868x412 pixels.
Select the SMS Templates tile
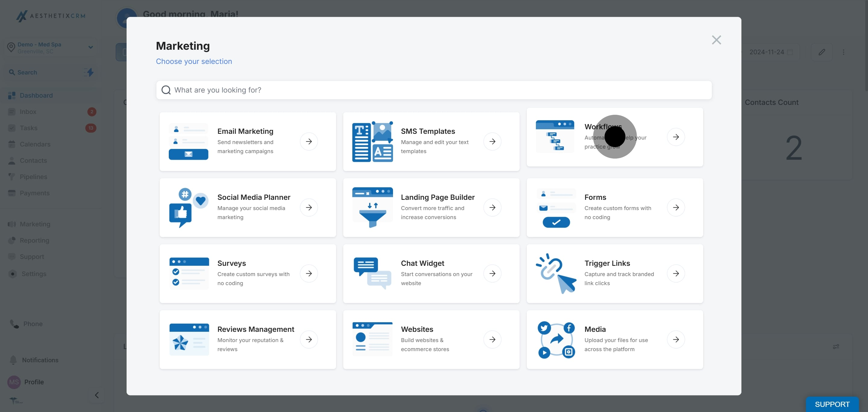428,141
